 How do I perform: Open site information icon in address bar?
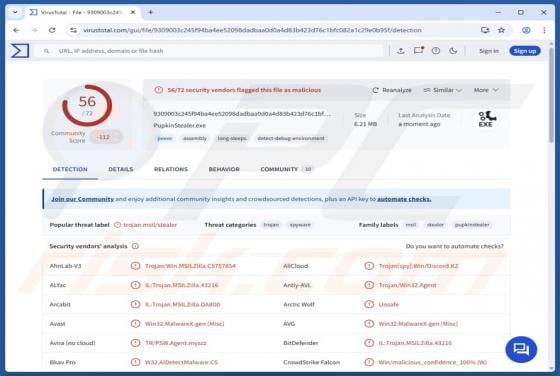(x=73, y=30)
